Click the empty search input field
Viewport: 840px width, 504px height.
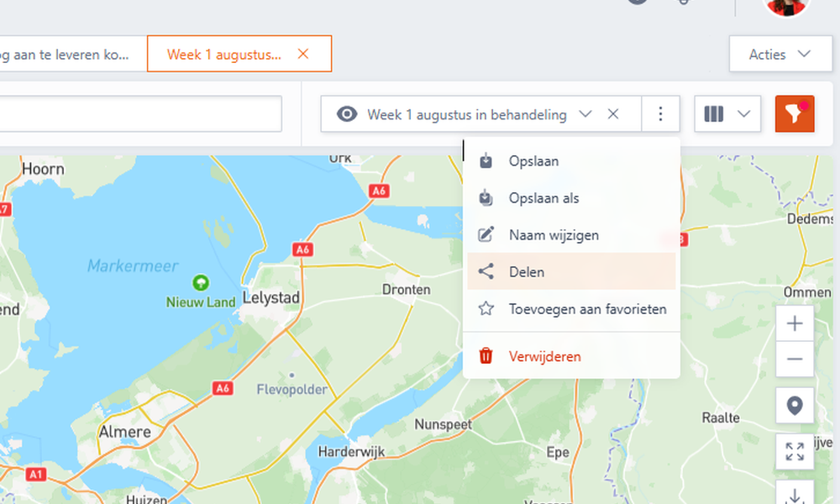click(141, 113)
